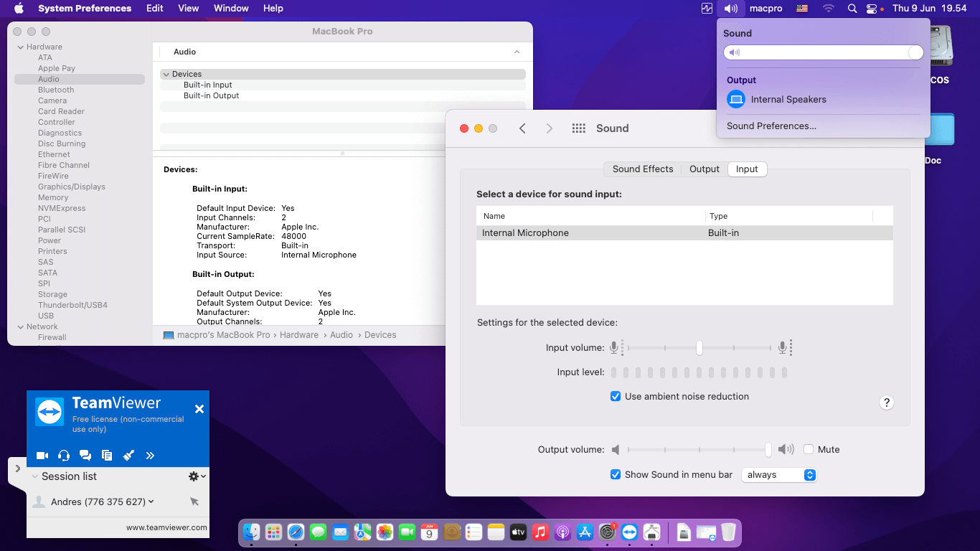Image resolution: width=980 pixels, height=551 pixels.
Task: Open Sound preferences help button
Action: [x=887, y=402]
